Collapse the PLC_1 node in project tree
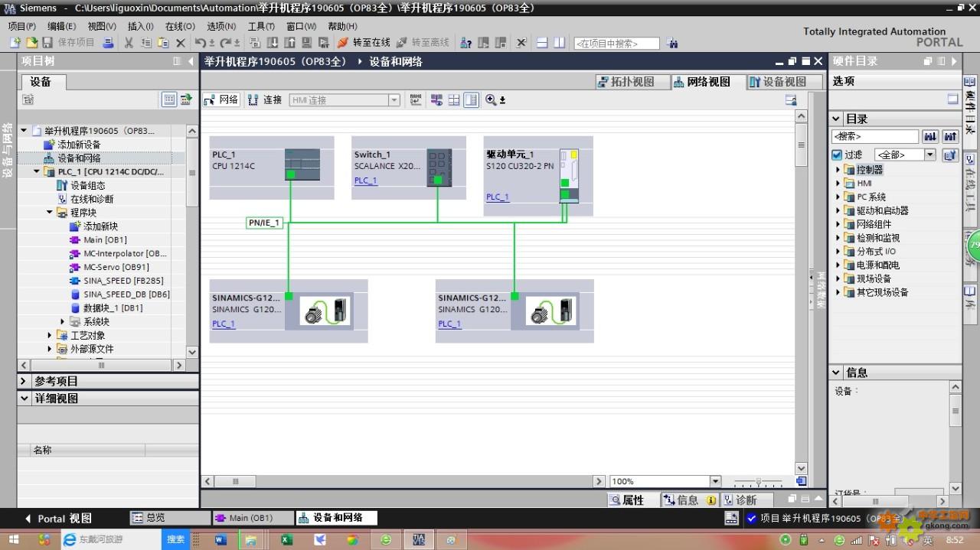 (38, 172)
